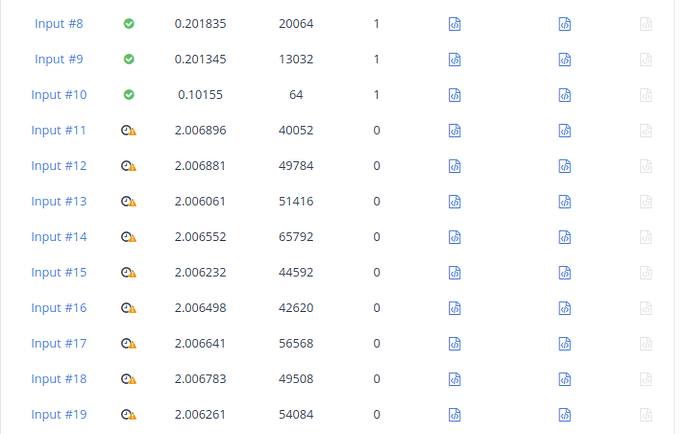The image size is (690, 434).
Task: Click second file icon in Input #9 row
Action: (x=565, y=59)
